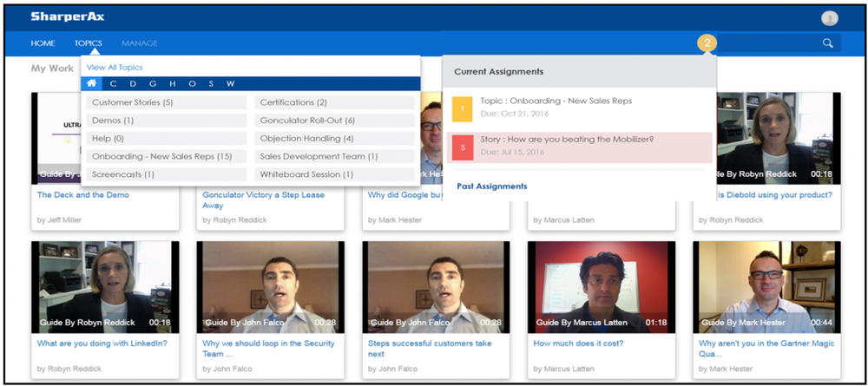Select Onboarding - New Sales Reps (15) topic
Image resolution: width=868 pixels, height=386 pixels.
click(167, 156)
